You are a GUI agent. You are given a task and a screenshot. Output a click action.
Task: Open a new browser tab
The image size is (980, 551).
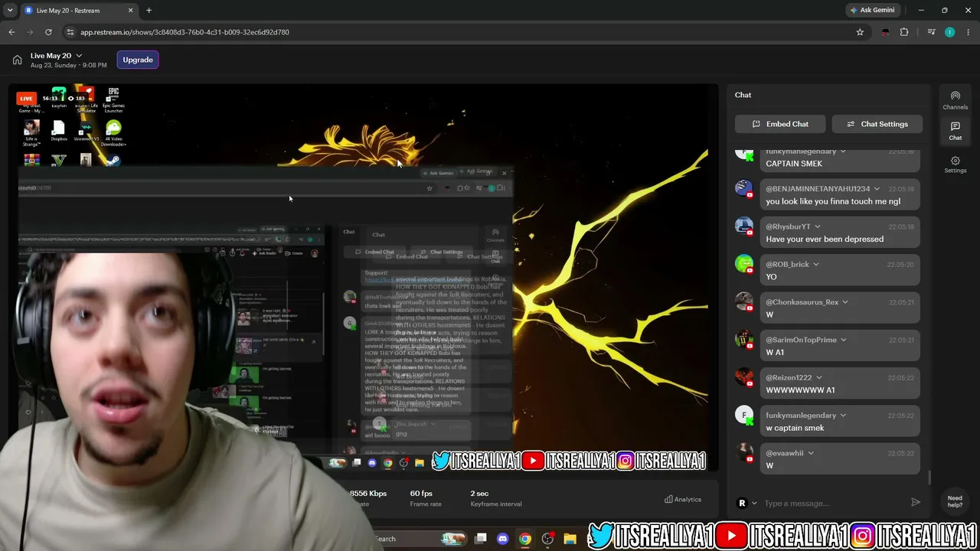[x=149, y=11]
